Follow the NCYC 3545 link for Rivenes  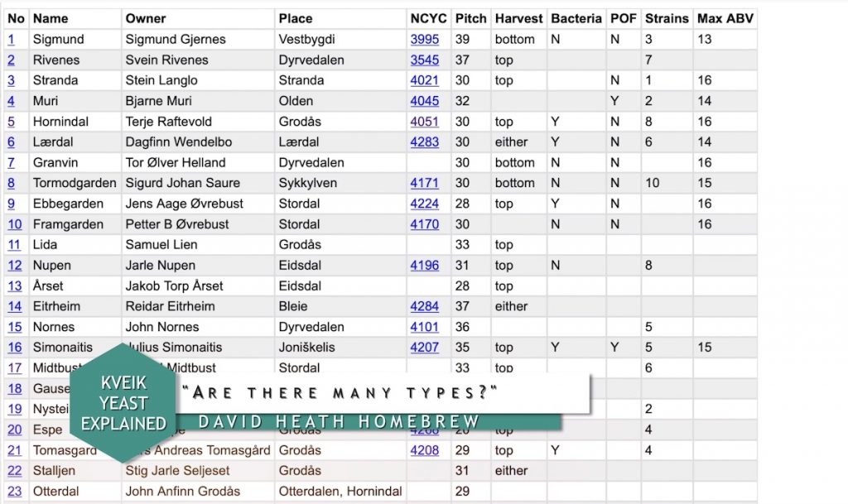click(424, 60)
